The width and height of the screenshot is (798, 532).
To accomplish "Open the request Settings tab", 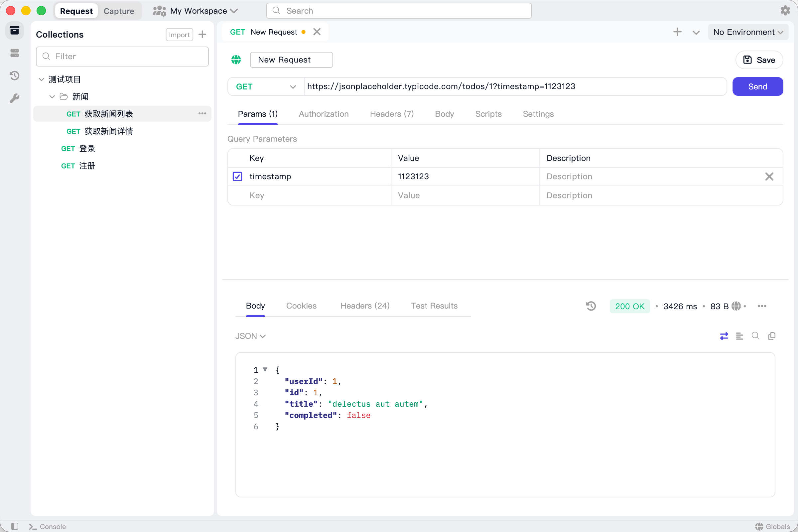I will click(x=538, y=114).
